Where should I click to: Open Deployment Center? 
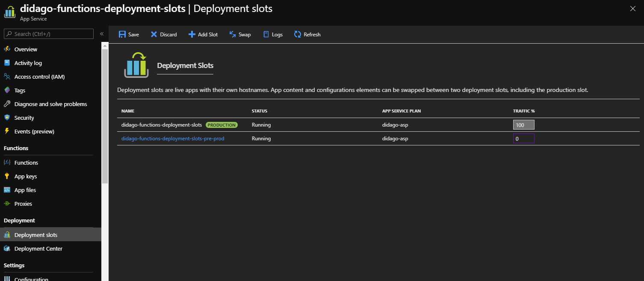click(38, 248)
